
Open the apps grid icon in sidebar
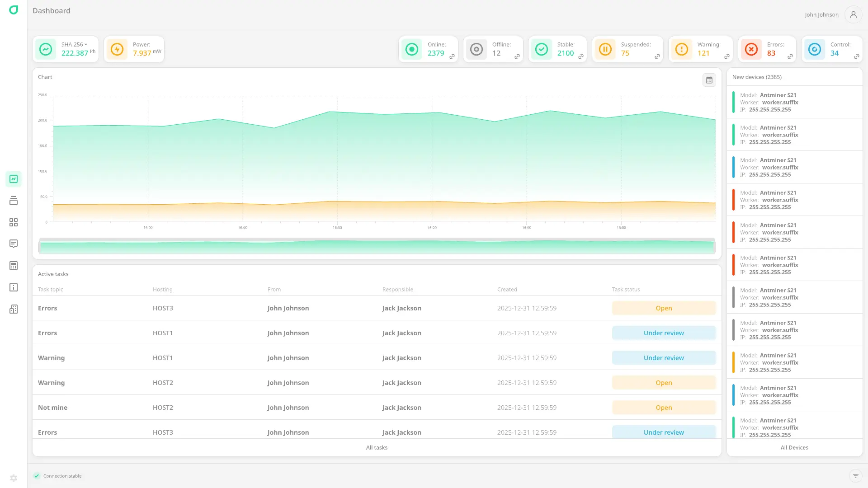14,222
